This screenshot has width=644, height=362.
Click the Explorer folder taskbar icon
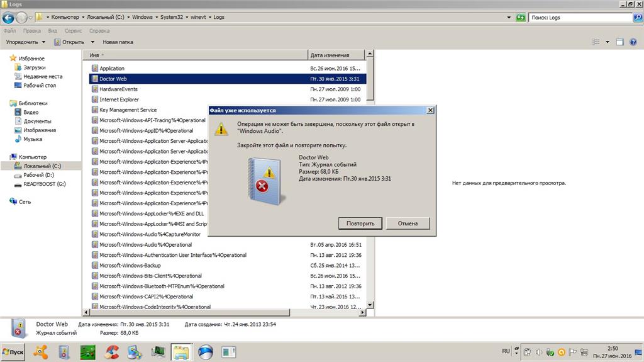tap(181, 352)
